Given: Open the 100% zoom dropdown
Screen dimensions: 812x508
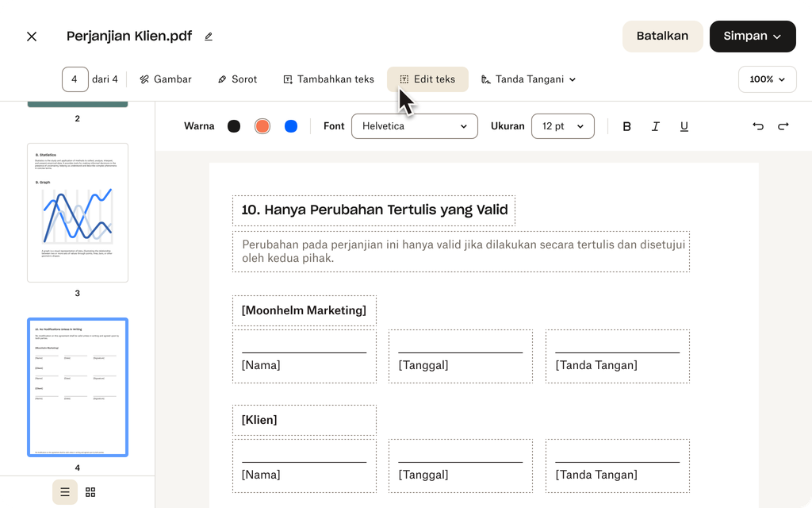Looking at the screenshot, I should pyautogui.click(x=767, y=79).
